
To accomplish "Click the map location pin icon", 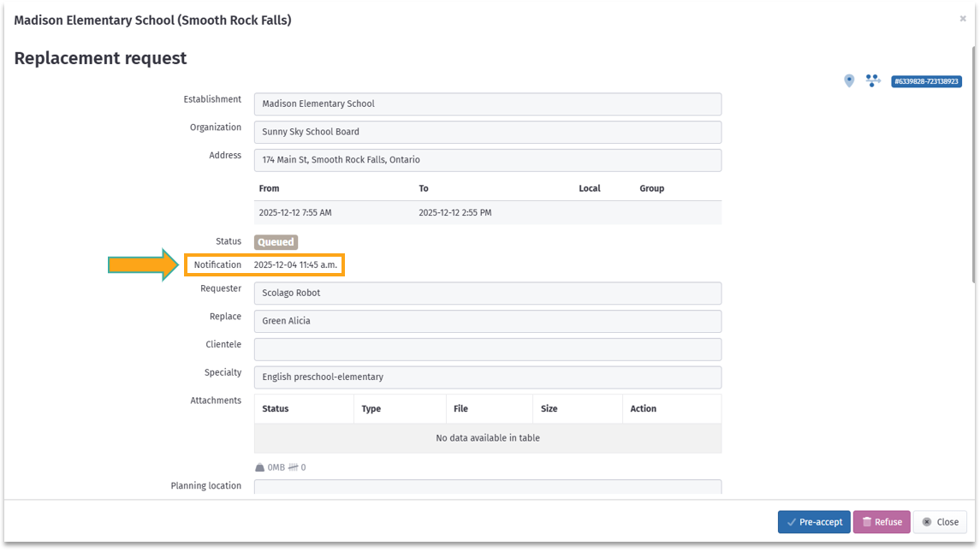I will [x=849, y=80].
